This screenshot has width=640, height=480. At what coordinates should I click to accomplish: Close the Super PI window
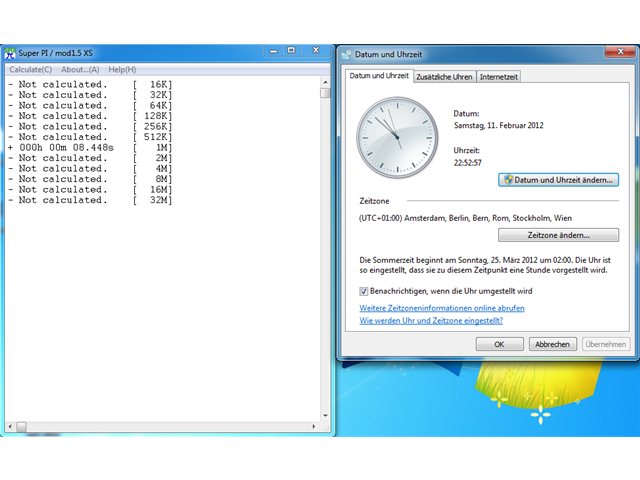316,51
